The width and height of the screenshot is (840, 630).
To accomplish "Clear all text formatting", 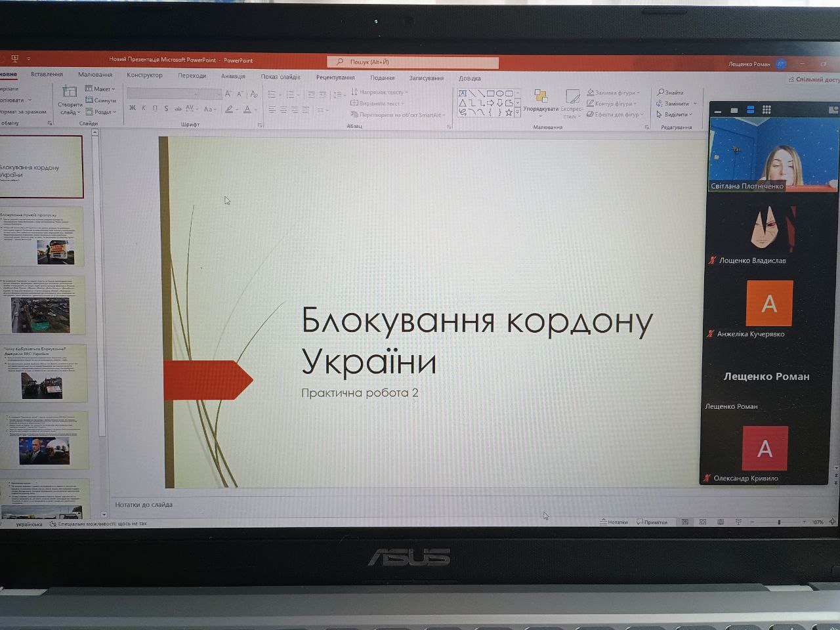I will click(254, 94).
